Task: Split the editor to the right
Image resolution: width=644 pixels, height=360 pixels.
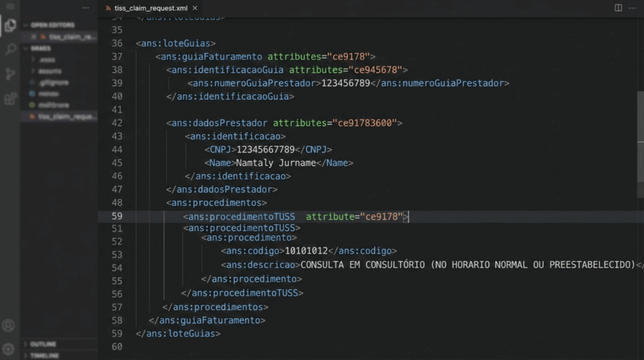Action: tap(618, 8)
